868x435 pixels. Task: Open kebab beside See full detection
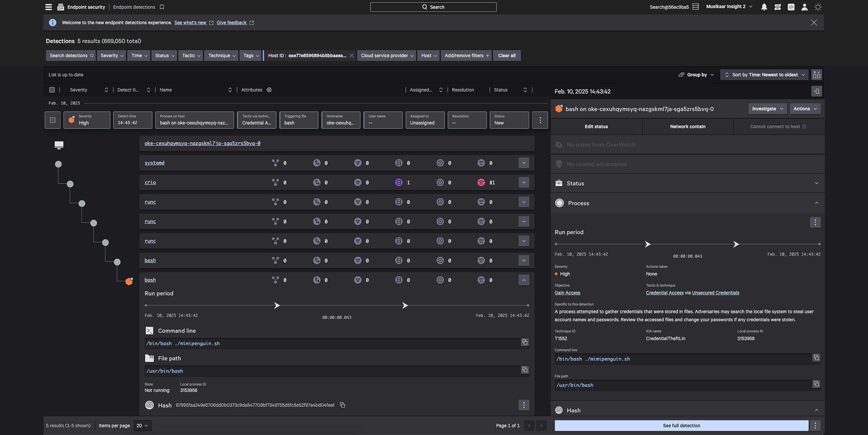815,425
